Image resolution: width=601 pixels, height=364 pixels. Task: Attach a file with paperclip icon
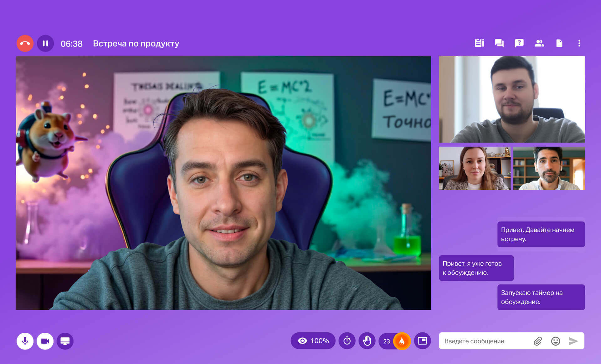point(538,341)
